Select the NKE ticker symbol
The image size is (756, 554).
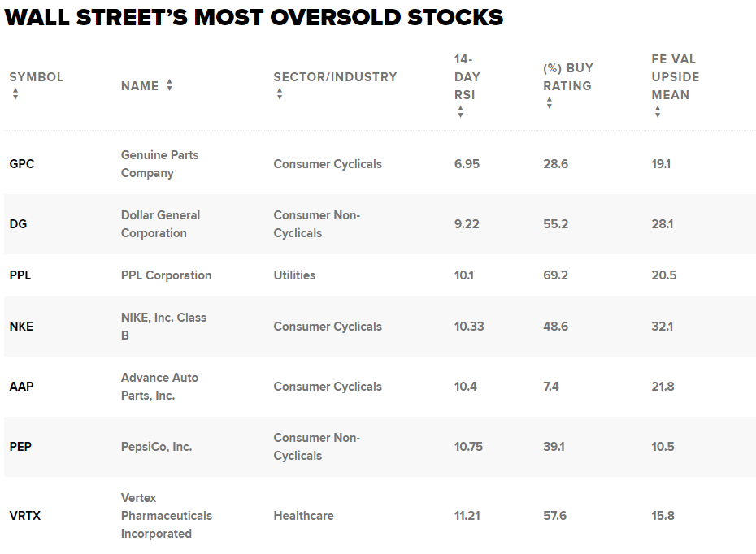coord(21,326)
